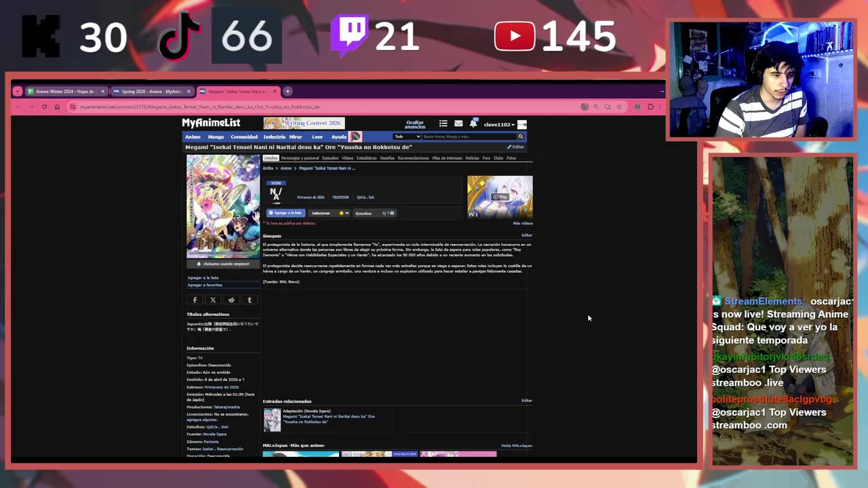Click the Novela ligera source link
The width and height of the screenshot is (868, 488).
[215, 434]
